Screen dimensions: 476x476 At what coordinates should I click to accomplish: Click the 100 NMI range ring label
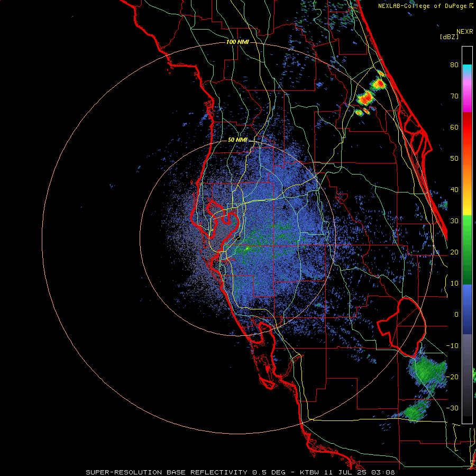(237, 42)
